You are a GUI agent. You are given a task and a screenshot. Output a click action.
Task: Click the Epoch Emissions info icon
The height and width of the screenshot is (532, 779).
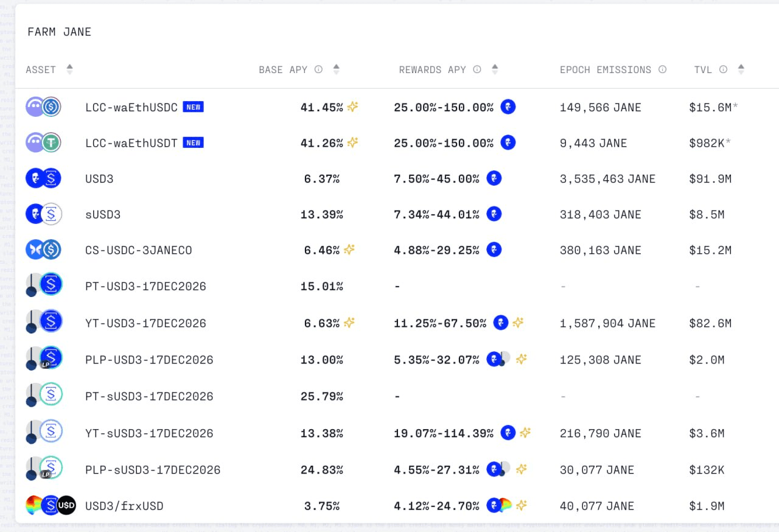pos(662,70)
